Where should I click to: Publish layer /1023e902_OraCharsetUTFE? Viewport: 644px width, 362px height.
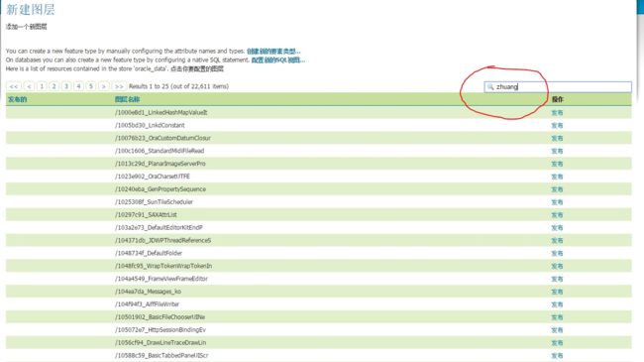point(557,177)
